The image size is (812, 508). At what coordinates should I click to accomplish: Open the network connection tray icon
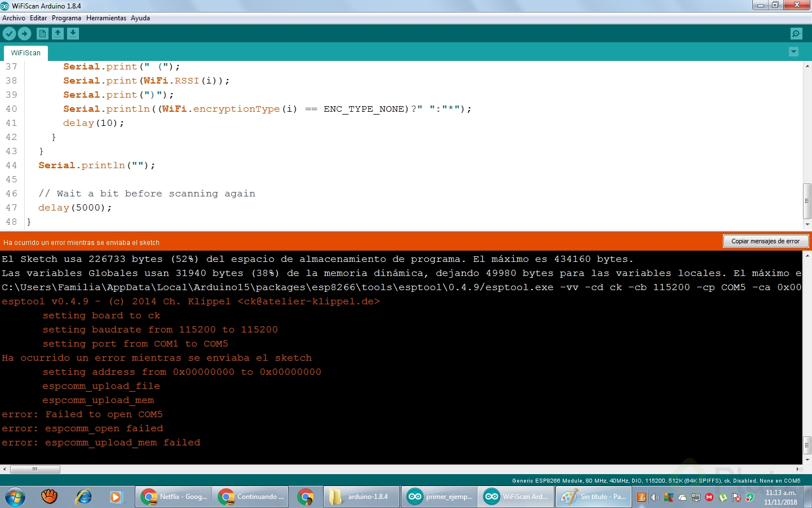coord(696,497)
